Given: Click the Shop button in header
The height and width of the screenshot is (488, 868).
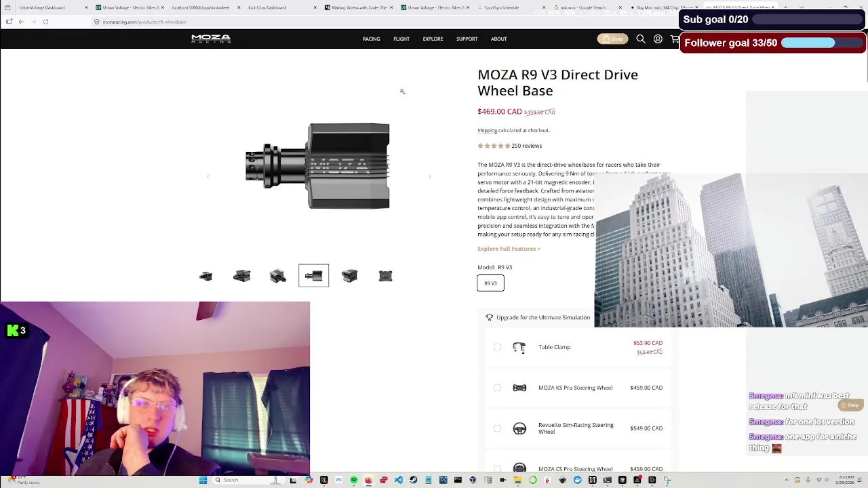Looking at the screenshot, I should tap(612, 39).
